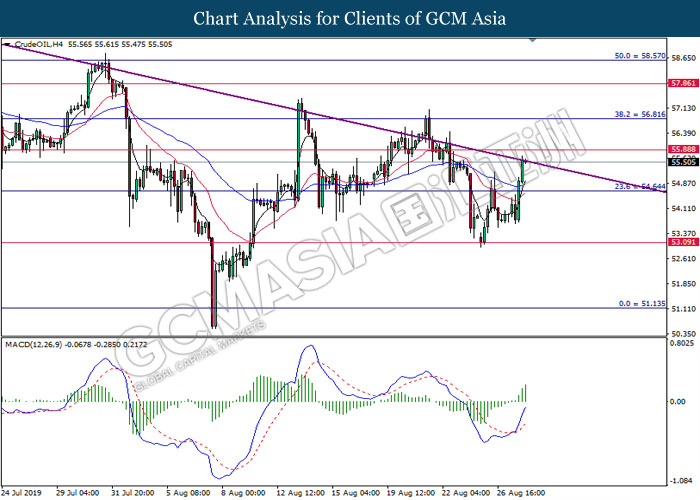Click the 0.0 = 51.135 Fibonacci label
This screenshot has height=500, width=700.
[x=642, y=304]
